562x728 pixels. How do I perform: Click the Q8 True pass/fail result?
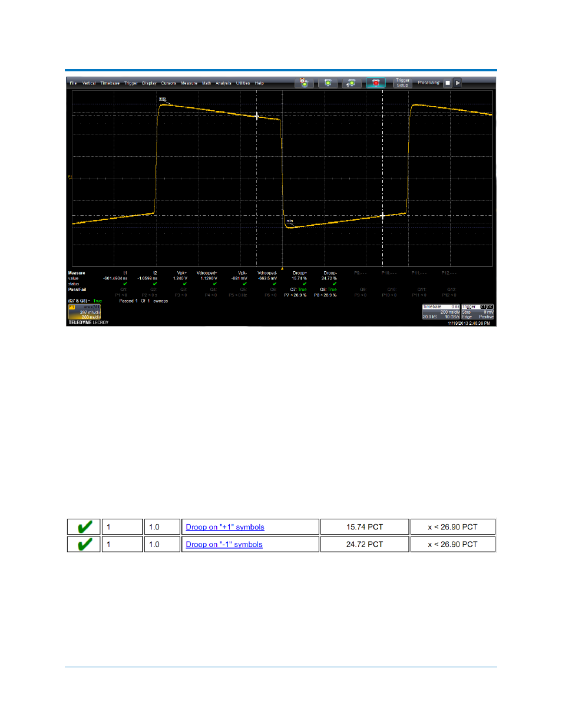(328, 289)
